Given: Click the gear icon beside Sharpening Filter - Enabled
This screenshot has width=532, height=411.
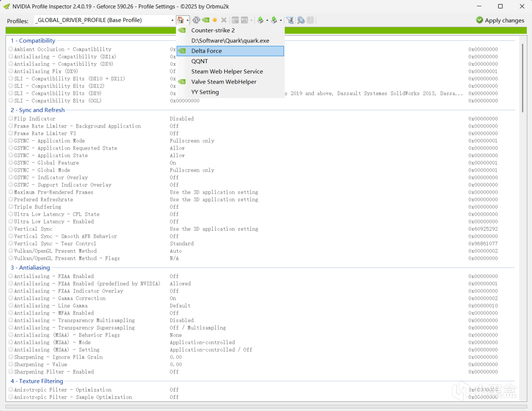Looking at the screenshot, I should pyautogui.click(x=11, y=372).
